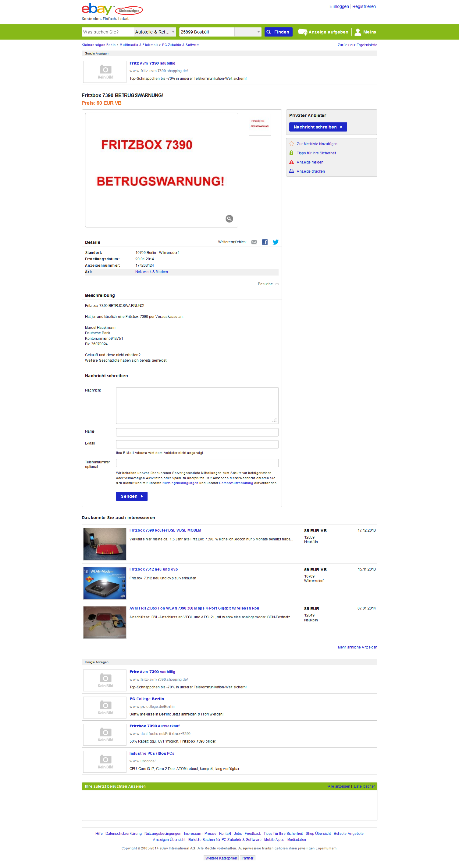Open the 'PC College Berlin' ad
The height and width of the screenshot is (868, 459).
pyautogui.click(x=147, y=699)
